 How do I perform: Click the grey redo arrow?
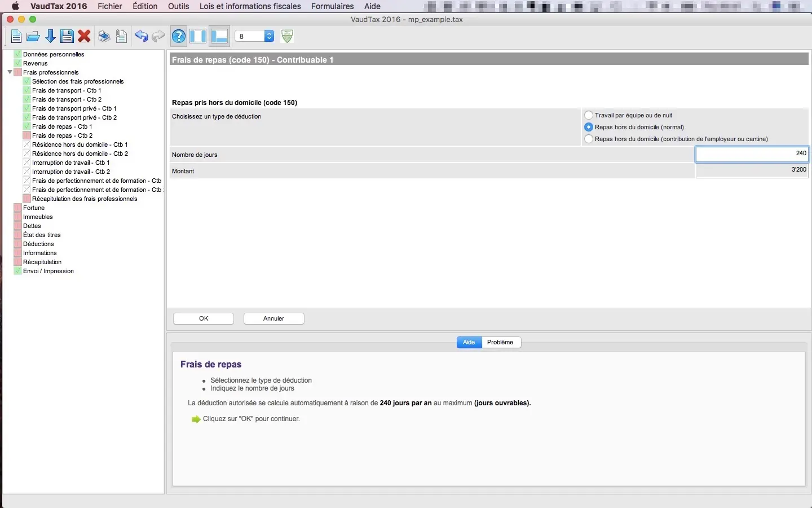tap(158, 37)
